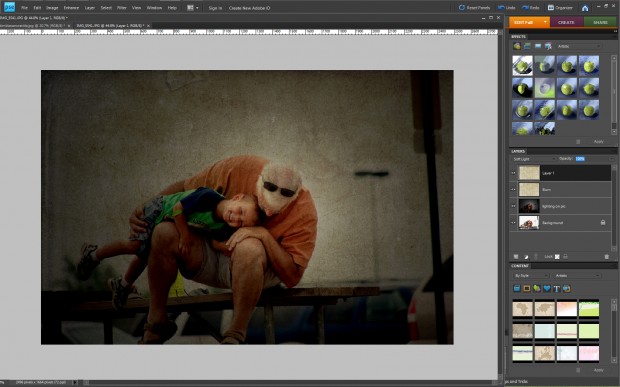620x387 pixels.
Task: Toggle Lock transparent pixels in Layers panel
Action: click(x=557, y=257)
